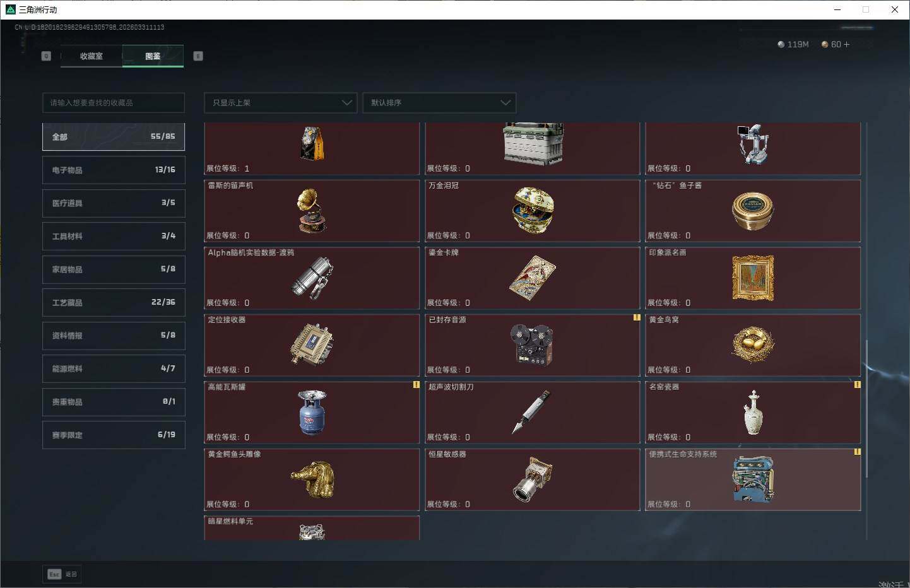Select the 超声波切割刀 cutter icon
910x588 pixels.
[531, 412]
